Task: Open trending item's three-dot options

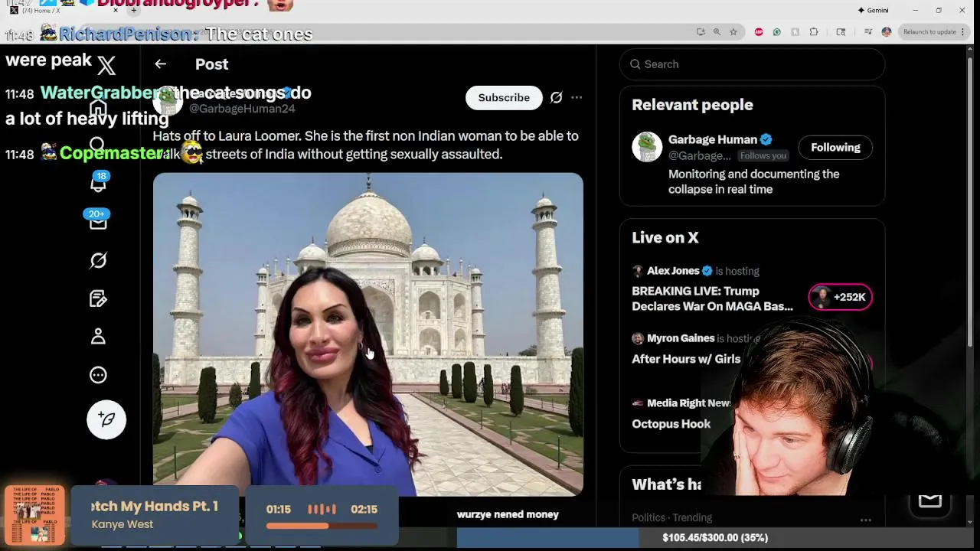Action: (866, 520)
